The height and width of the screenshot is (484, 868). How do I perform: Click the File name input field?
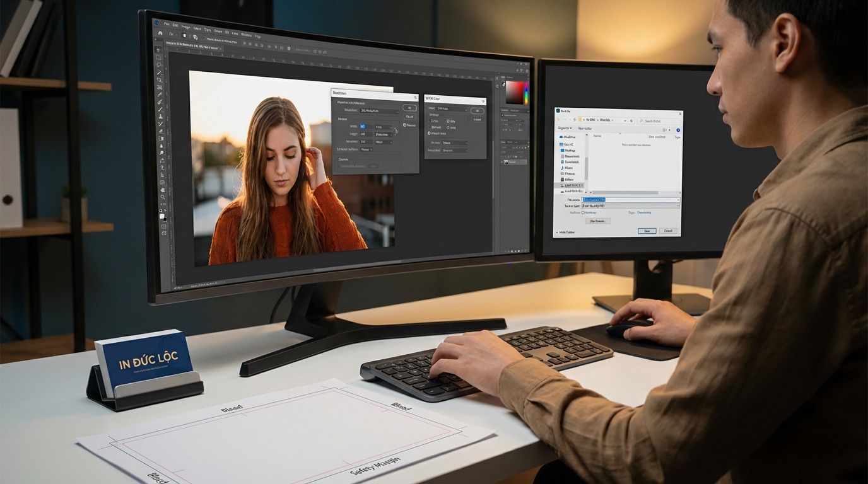tap(630, 200)
